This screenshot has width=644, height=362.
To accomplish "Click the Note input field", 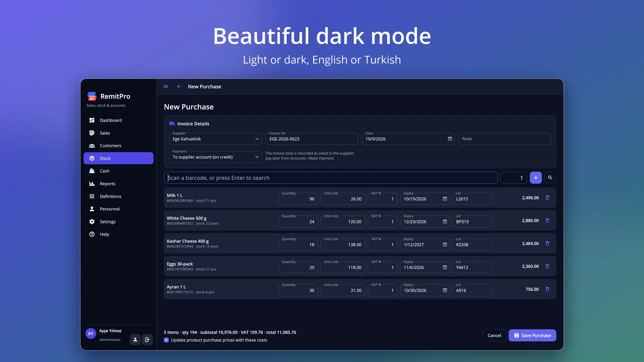I will (x=504, y=139).
